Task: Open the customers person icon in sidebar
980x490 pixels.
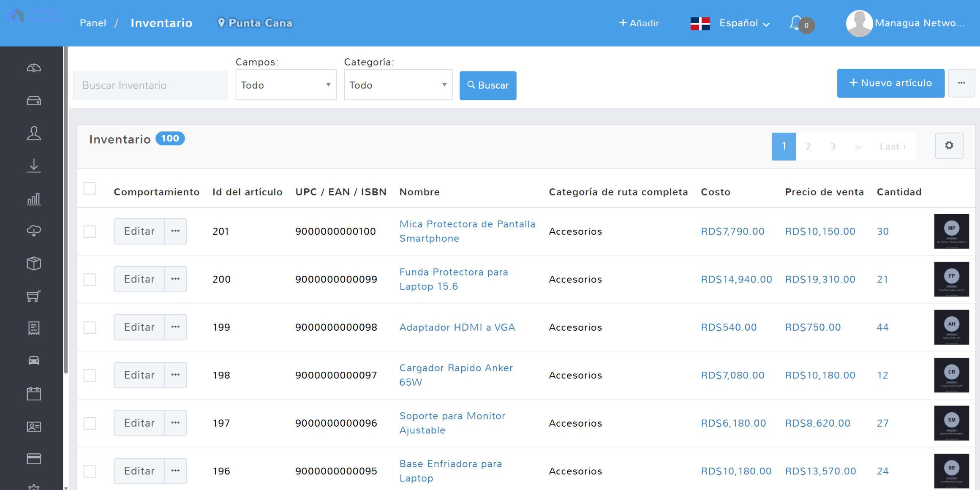Action: [x=34, y=133]
